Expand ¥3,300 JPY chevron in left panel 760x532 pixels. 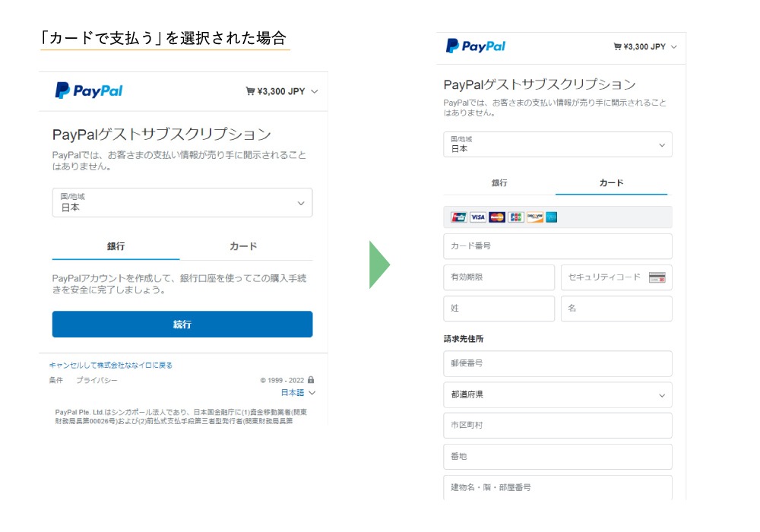(315, 91)
